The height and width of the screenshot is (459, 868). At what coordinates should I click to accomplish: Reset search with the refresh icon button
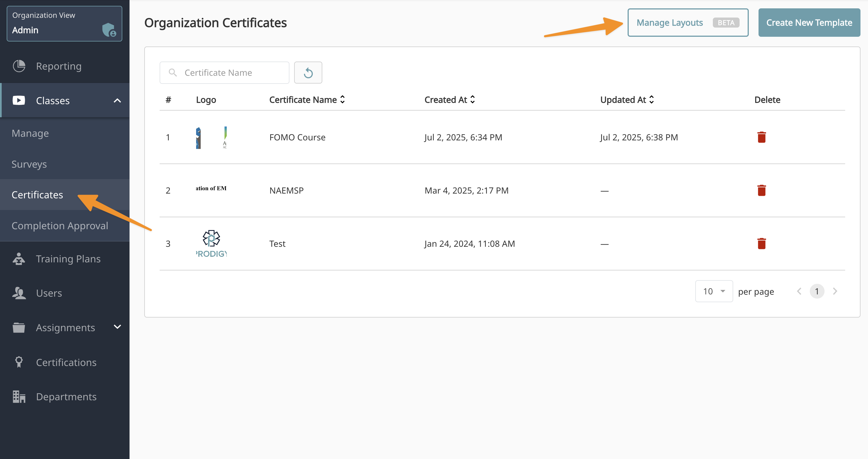click(308, 72)
